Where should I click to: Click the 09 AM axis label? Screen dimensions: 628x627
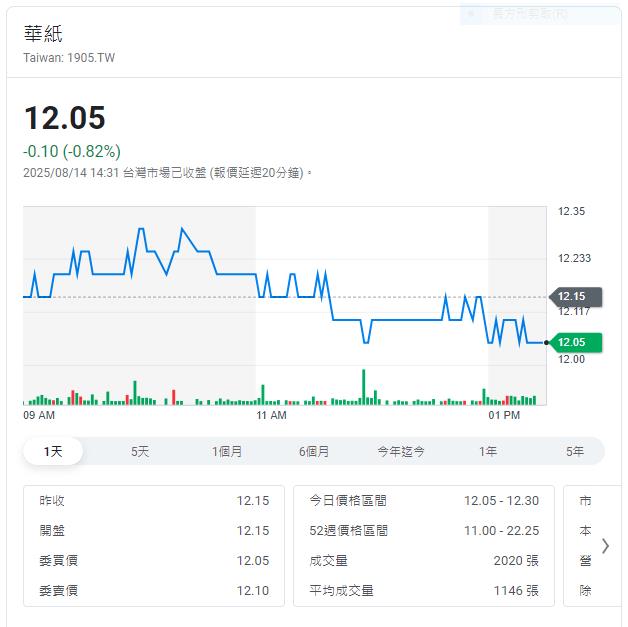click(x=39, y=415)
